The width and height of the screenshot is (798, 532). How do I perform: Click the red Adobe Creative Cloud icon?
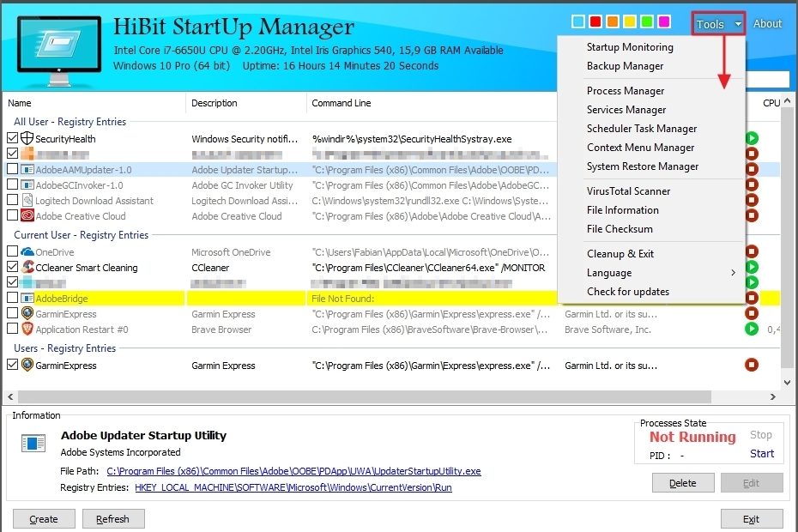tap(27, 215)
